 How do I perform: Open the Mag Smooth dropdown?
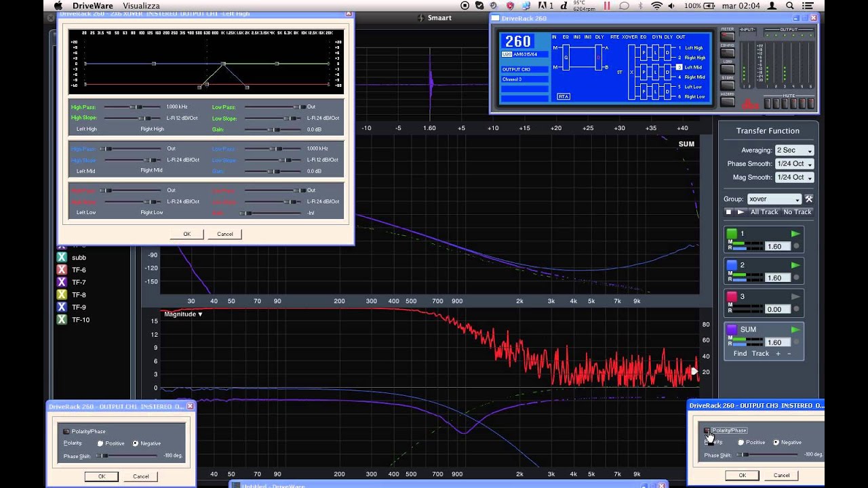794,178
